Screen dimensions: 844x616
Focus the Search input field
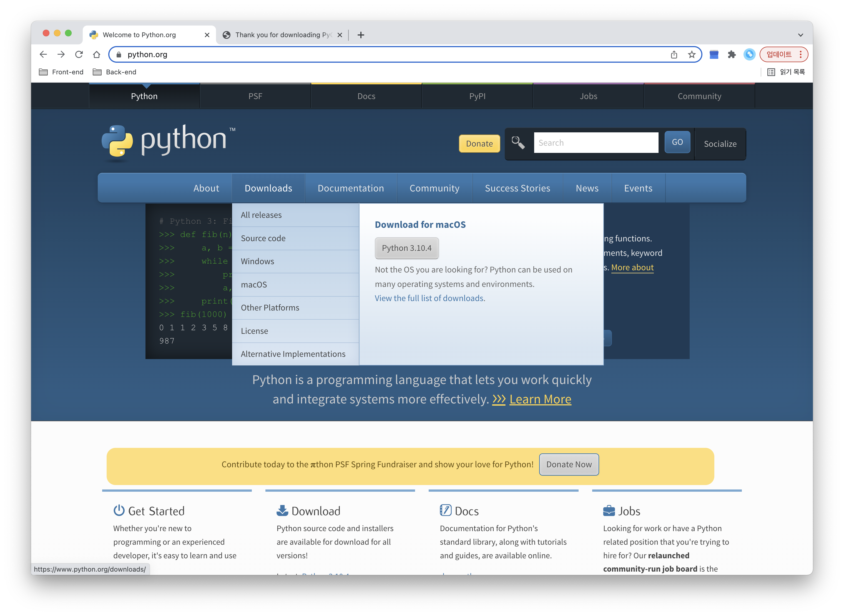596,142
